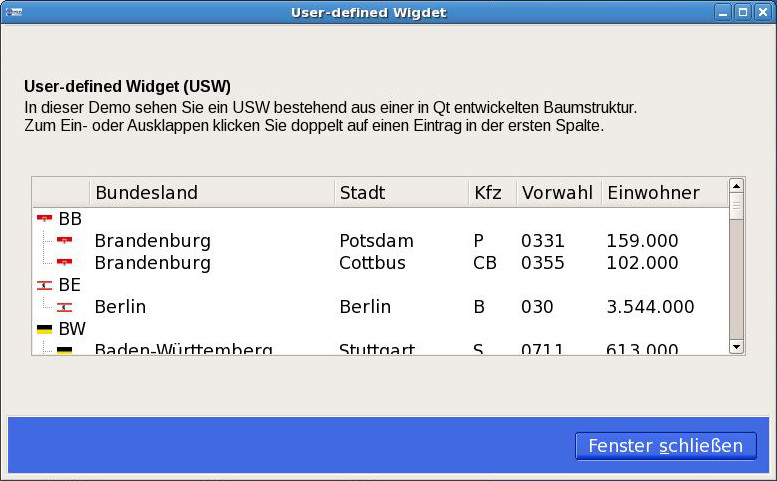Click the BE group flag icon
Image resolution: width=777 pixels, height=481 pixels.
pos(44,285)
